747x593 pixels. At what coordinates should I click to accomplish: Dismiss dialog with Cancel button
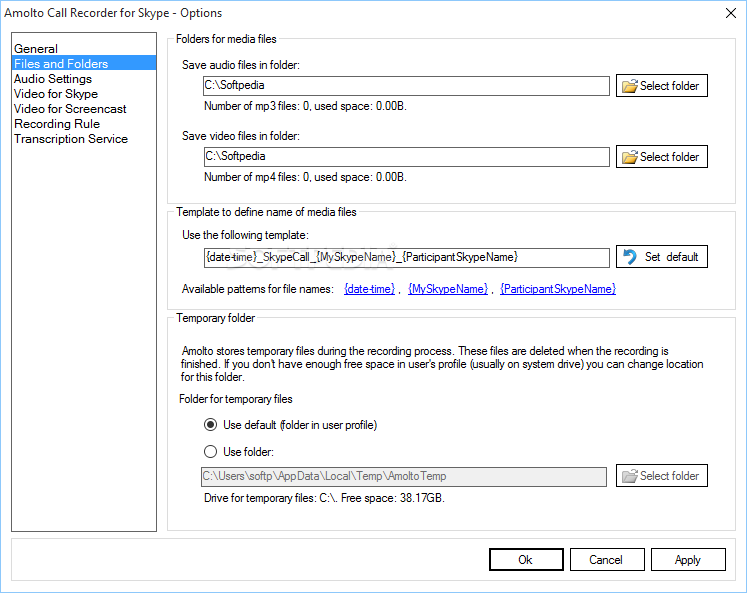pos(607,560)
